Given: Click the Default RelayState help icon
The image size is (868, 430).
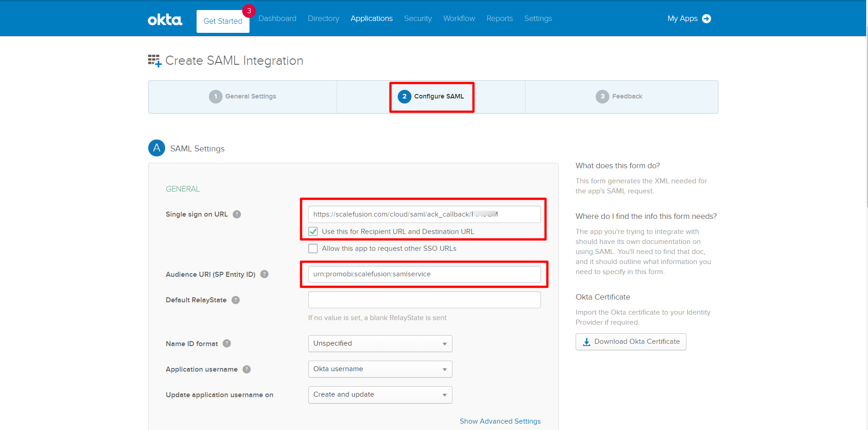Looking at the screenshot, I should pyautogui.click(x=235, y=300).
